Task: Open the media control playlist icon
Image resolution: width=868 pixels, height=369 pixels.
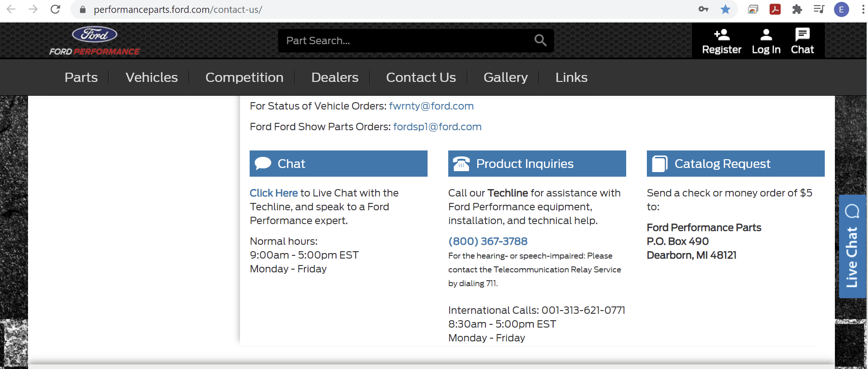Action: pos(819,9)
